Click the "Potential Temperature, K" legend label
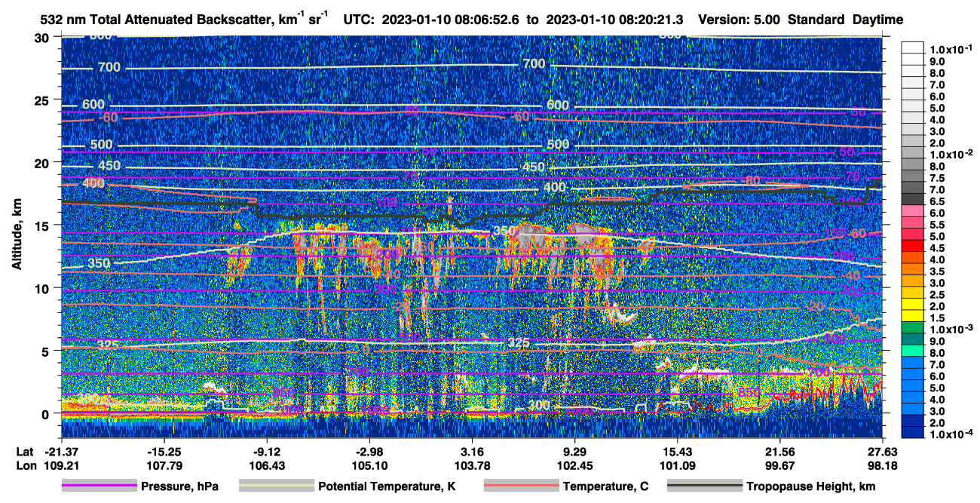Screen dimensions: 980x503 click(387, 487)
